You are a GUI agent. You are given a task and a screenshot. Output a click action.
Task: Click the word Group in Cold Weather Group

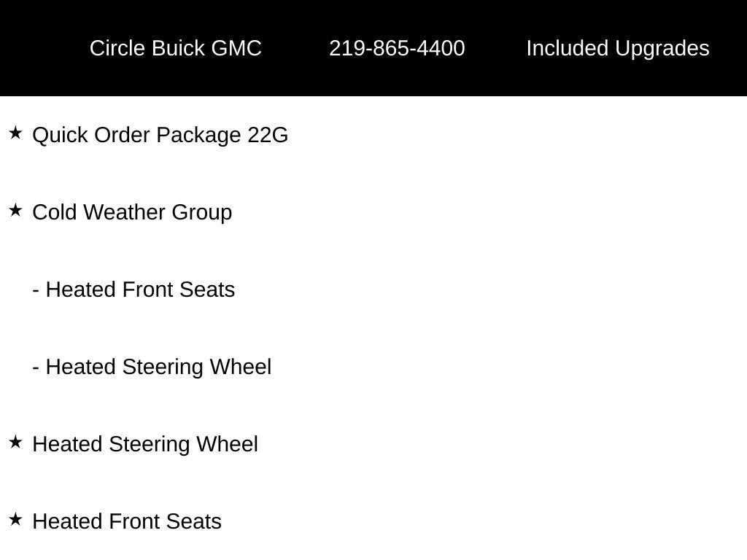(x=202, y=212)
